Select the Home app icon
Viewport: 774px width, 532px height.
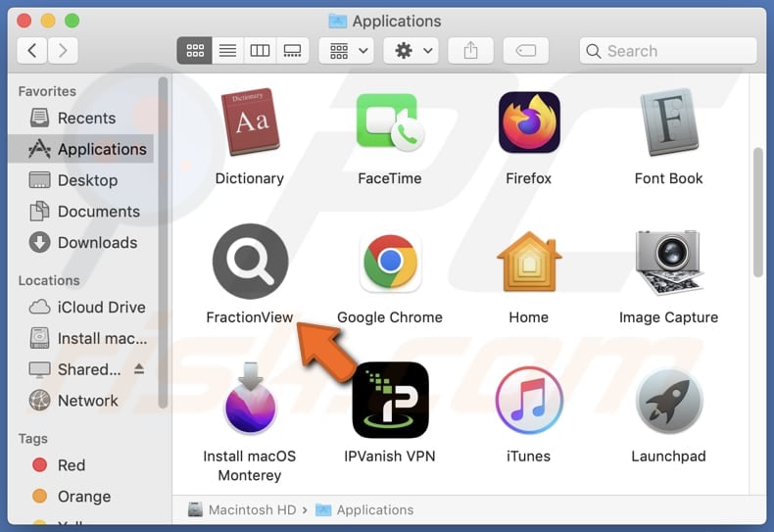[x=529, y=262]
